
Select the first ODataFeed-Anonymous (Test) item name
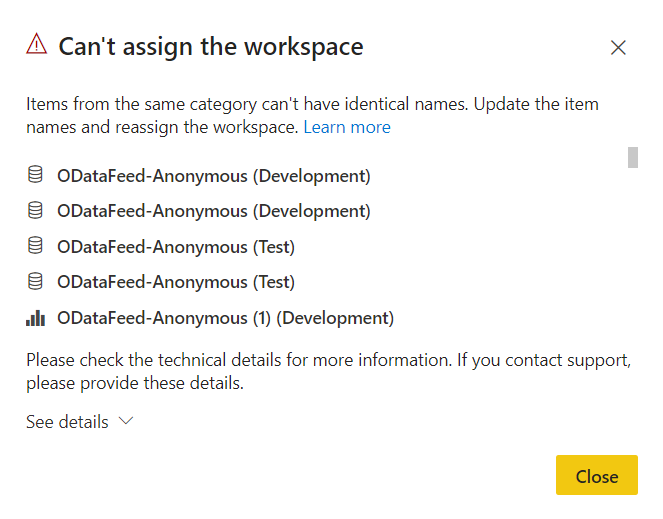point(176,246)
